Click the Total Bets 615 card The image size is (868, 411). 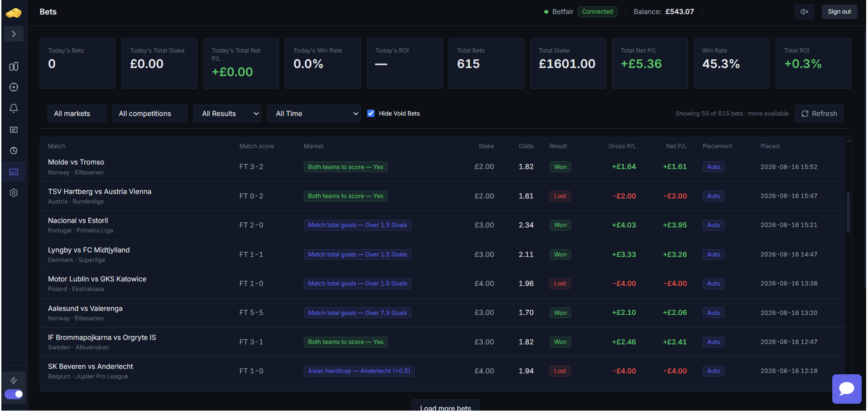pyautogui.click(x=486, y=63)
